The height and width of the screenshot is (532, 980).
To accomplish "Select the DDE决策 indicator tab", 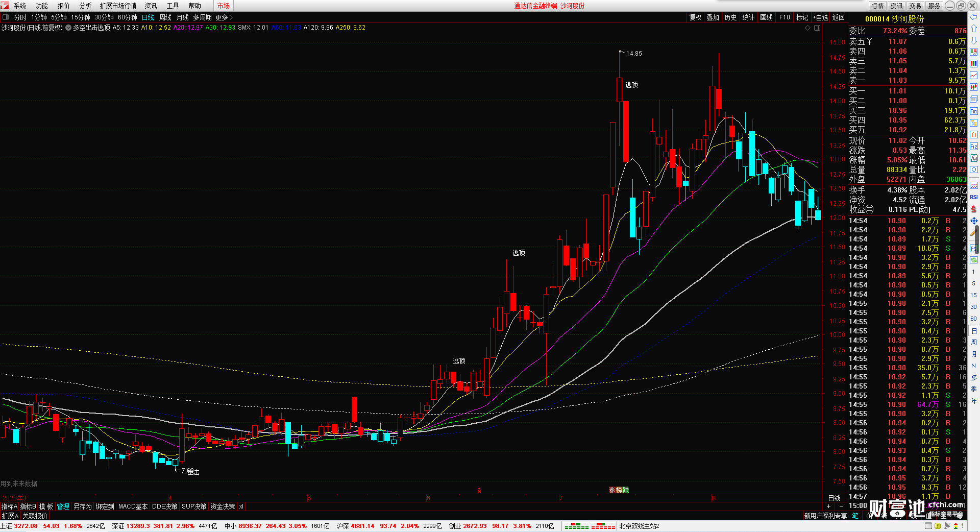I will (x=164, y=506).
